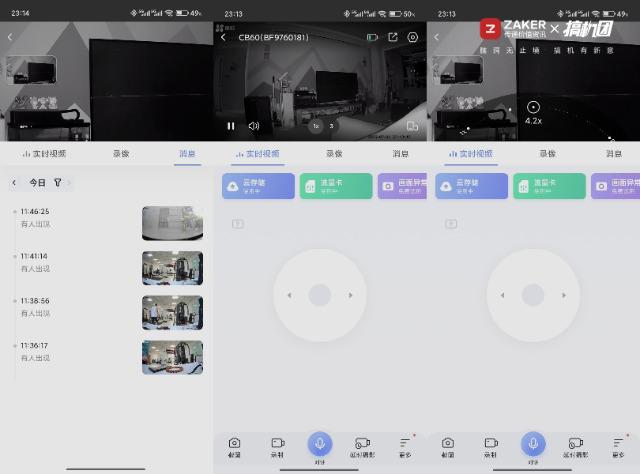
Task: Open 更多 menu on 4.2x zoom screen
Action: pos(618,447)
